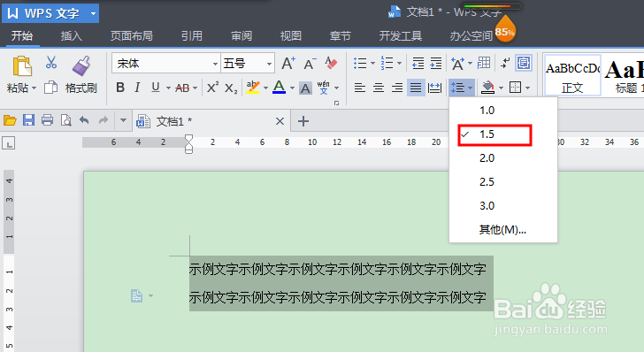Select line spacing 1.0
Image resolution: width=644 pixels, height=352 pixels.
pos(503,111)
